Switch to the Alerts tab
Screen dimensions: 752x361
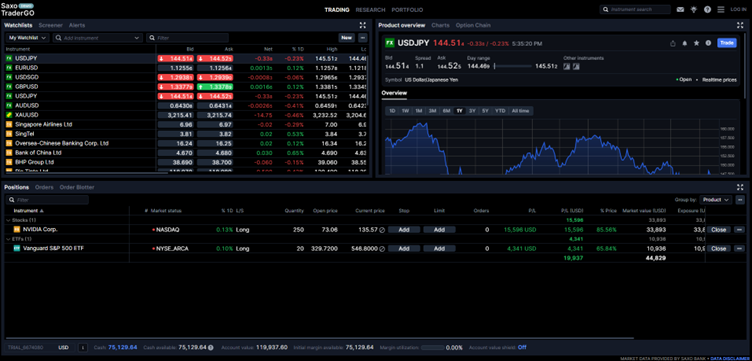coord(77,25)
